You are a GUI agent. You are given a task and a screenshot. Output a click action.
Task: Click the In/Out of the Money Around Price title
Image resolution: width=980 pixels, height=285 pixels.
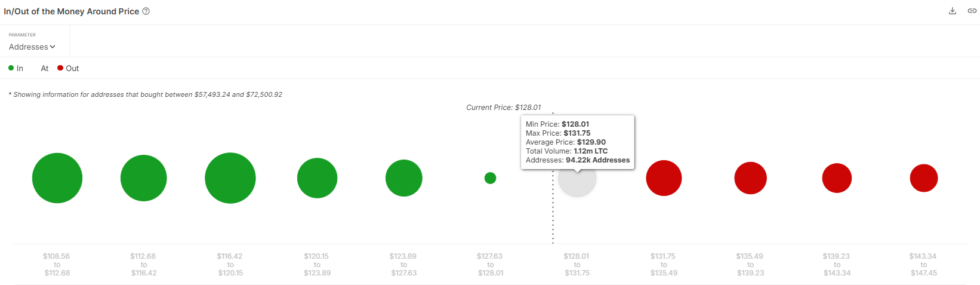pos(72,11)
